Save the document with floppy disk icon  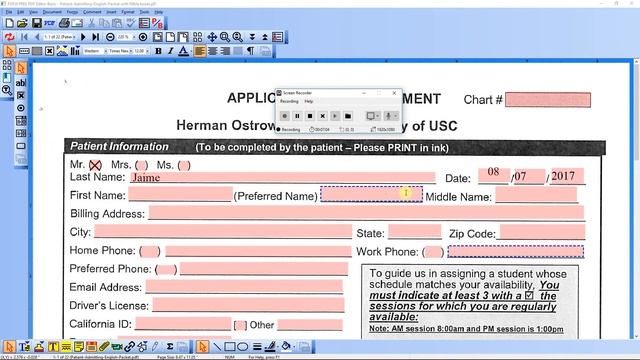[x=37, y=23]
